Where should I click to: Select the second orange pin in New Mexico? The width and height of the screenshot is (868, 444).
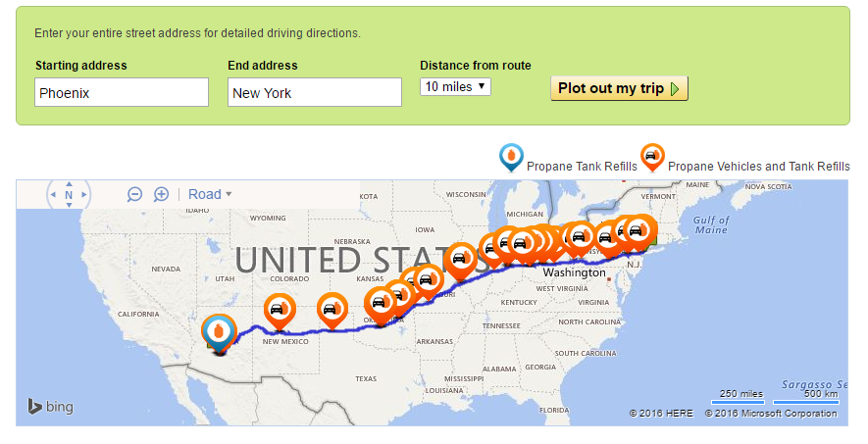[x=332, y=311]
